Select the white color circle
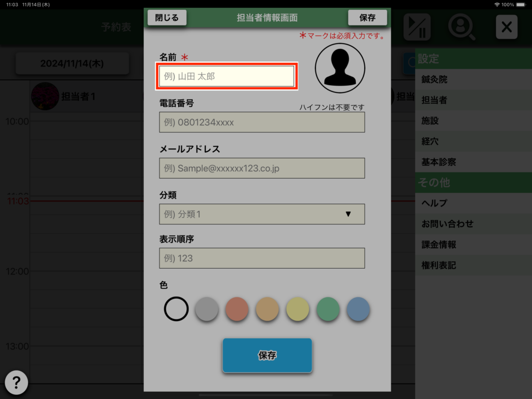Screen dimensions: 532x399 (176, 309)
